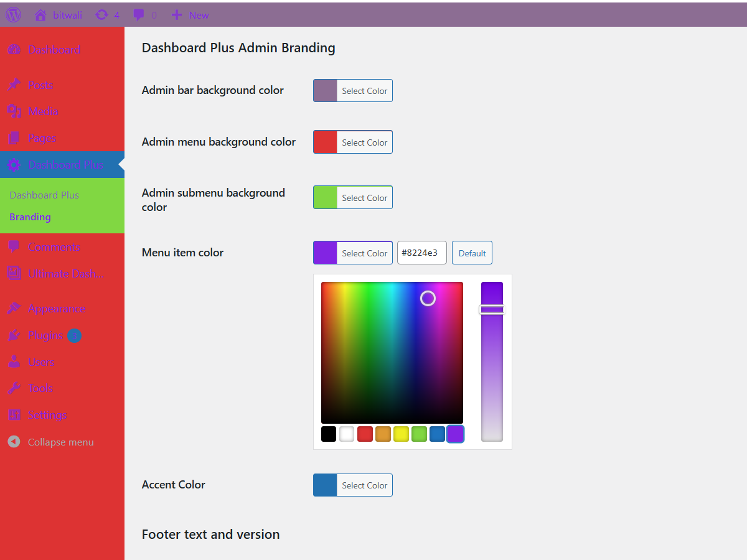Click the New item plus icon

pos(177,14)
